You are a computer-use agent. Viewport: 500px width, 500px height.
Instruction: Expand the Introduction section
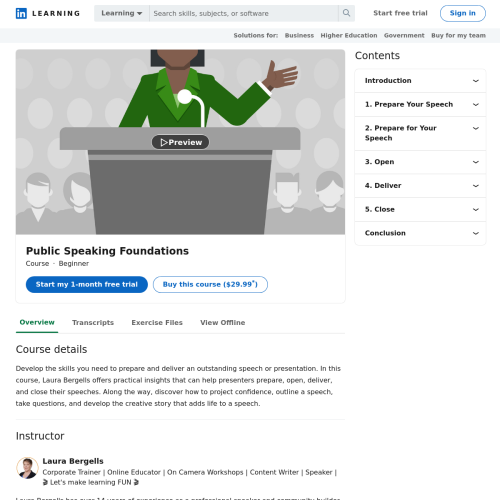[x=420, y=81]
